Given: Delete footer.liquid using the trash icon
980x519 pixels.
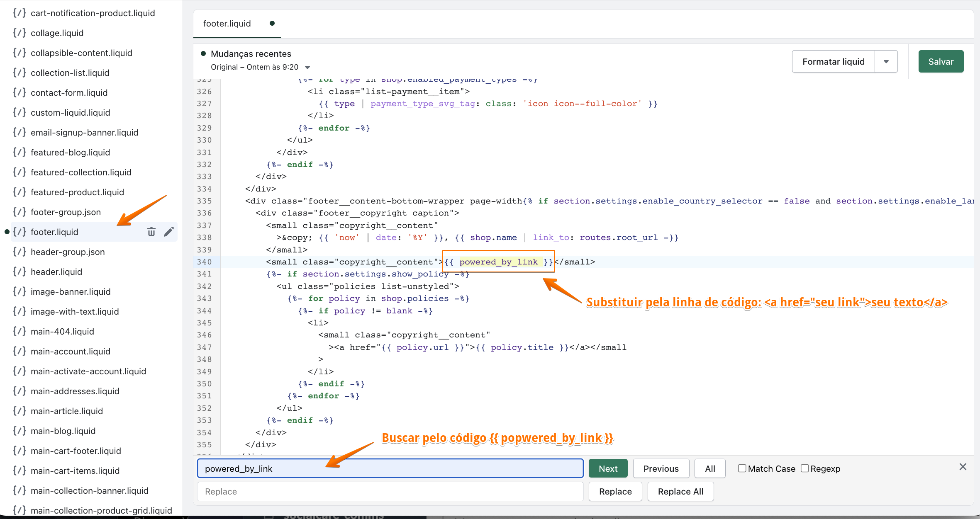Looking at the screenshot, I should coord(151,232).
